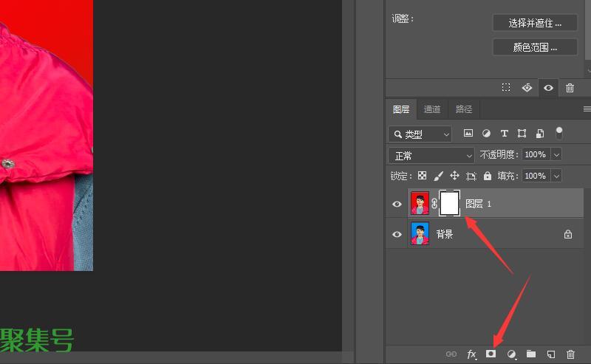Viewport: 591px width, 364px height.
Task: Toggle the layer filter on/off switch
Action: click(559, 133)
